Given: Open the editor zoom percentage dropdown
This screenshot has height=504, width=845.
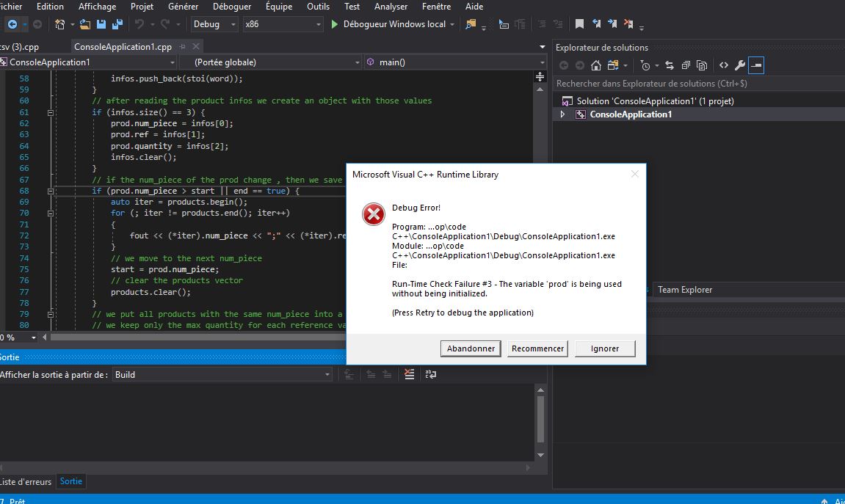Looking at the screenshot, I should 34,337.
